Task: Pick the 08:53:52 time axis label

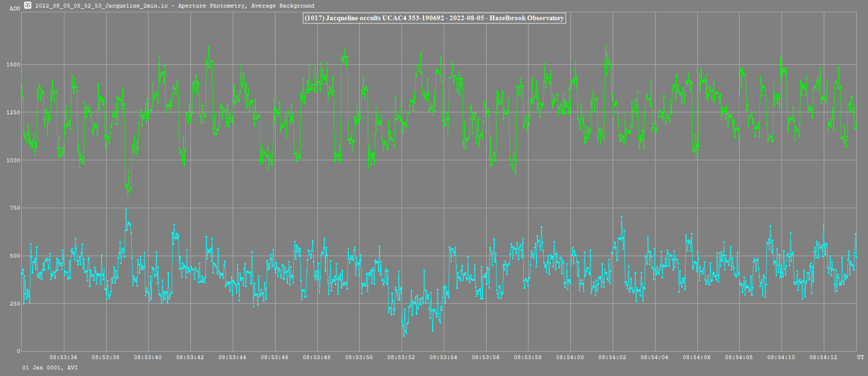Action: (x=402, y=357)
